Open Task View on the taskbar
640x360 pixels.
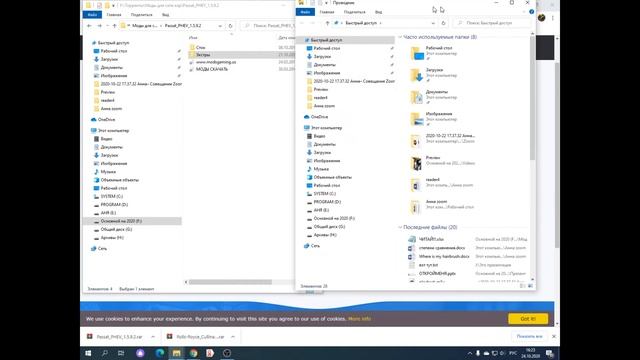tap(121, 353)
